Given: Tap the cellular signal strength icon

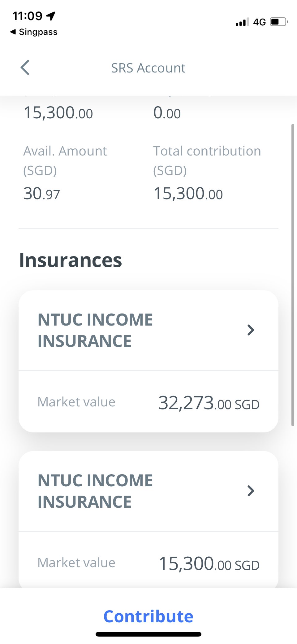Looking at the screenshot, I should click(242, 22).
